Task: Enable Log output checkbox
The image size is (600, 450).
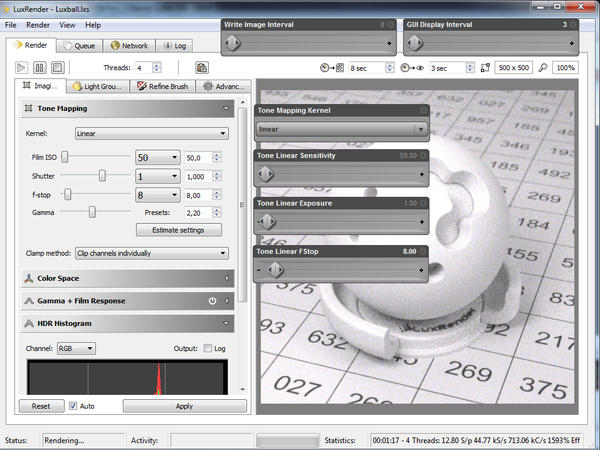Action: point(207,348)
